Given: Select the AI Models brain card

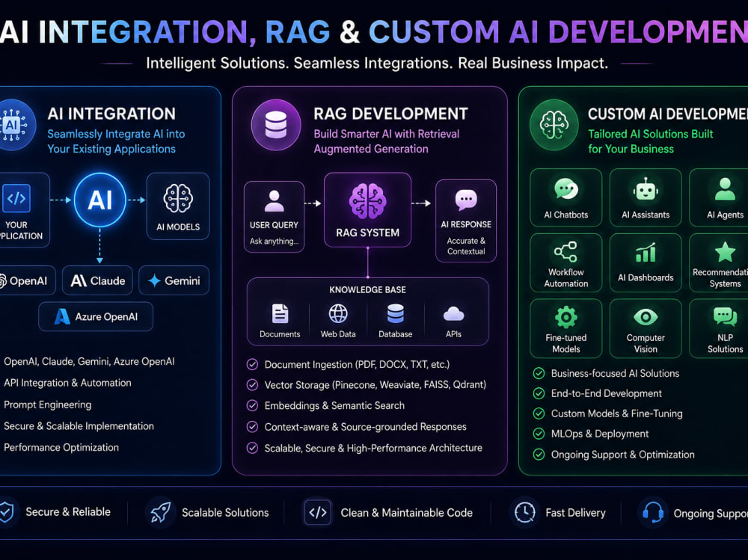Looking at the screenshot, I should click(x=178, y=206).
